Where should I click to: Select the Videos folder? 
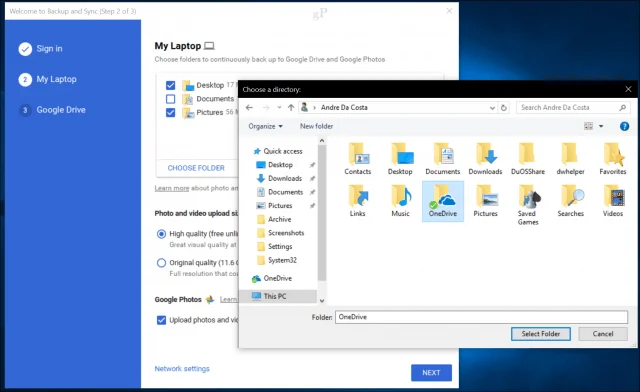[x=613, y=200]
